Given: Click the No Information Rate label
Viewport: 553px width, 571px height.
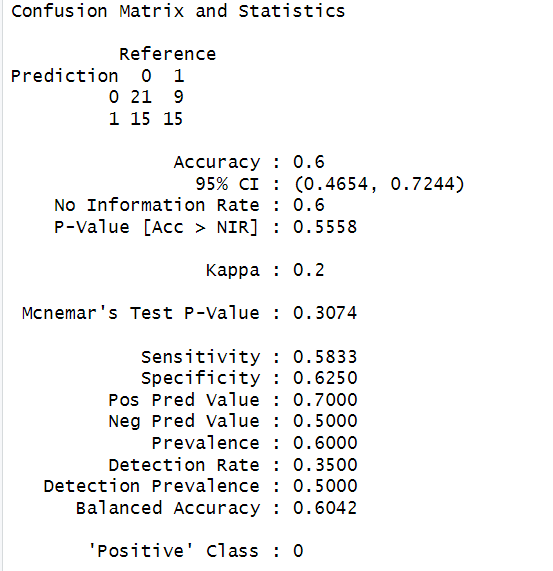Looking at the screenshot, I should tap(157, 205).
